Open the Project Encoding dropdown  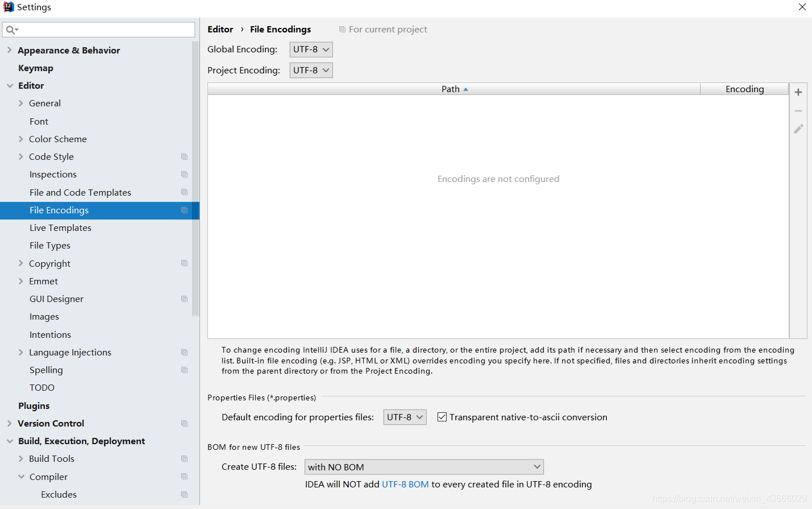(311, 71)
